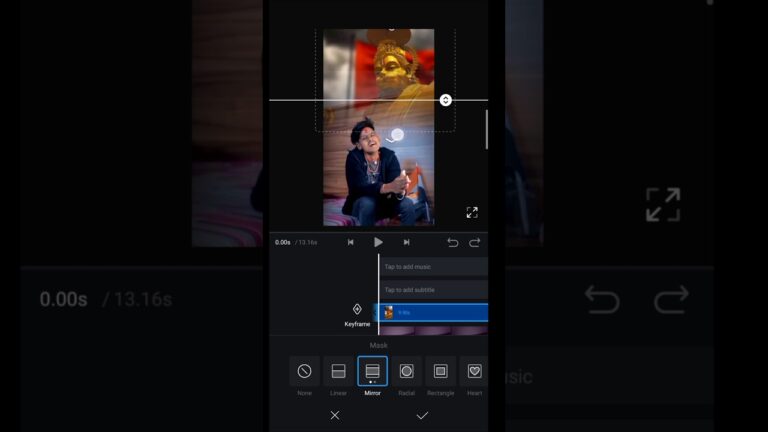Redo the last edit

click(475, 242)
